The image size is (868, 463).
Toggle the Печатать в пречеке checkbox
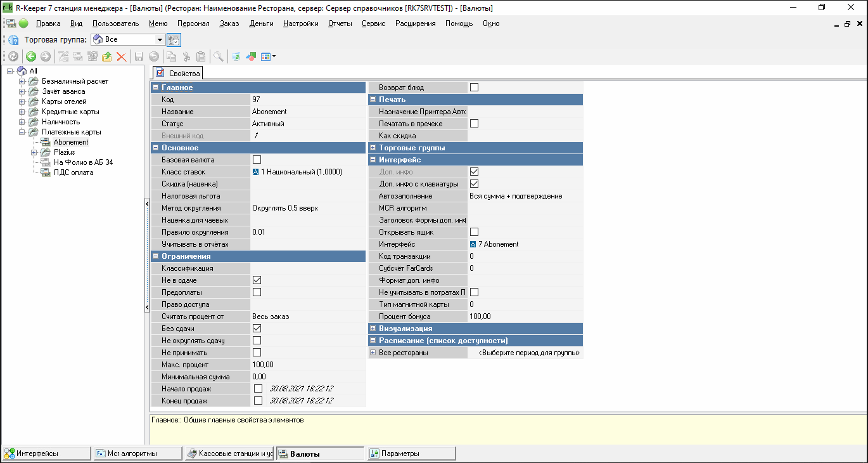tap(474, 124)
